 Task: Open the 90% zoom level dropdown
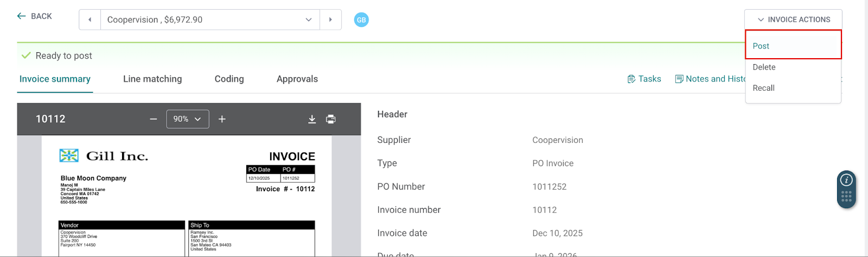(x=187, y=119)
